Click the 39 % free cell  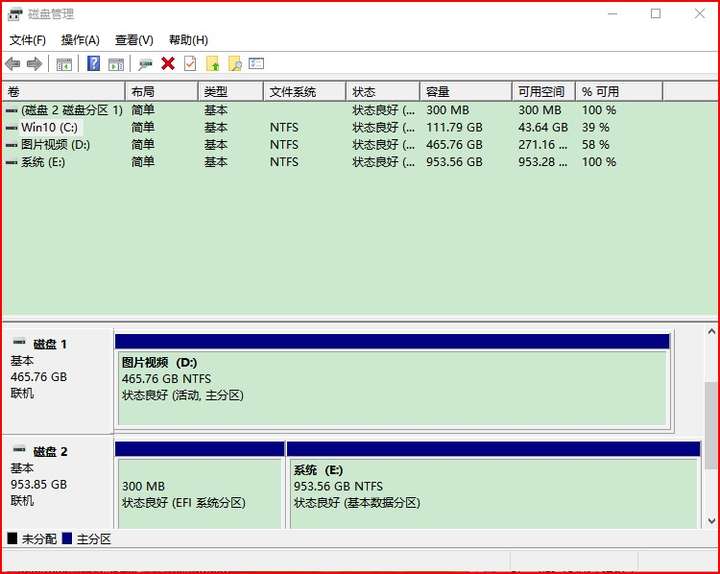click(596, 128)
